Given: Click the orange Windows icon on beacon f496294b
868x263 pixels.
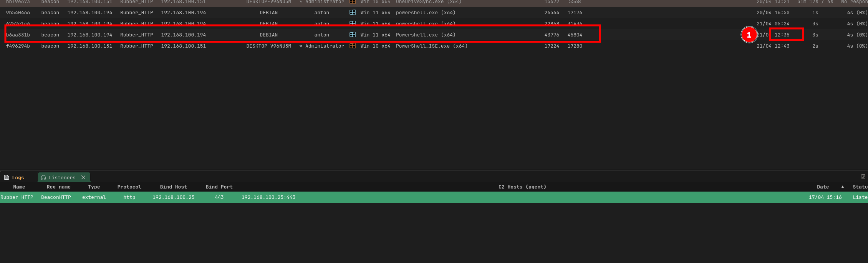Looking at the screenshot, I should 352,46.
